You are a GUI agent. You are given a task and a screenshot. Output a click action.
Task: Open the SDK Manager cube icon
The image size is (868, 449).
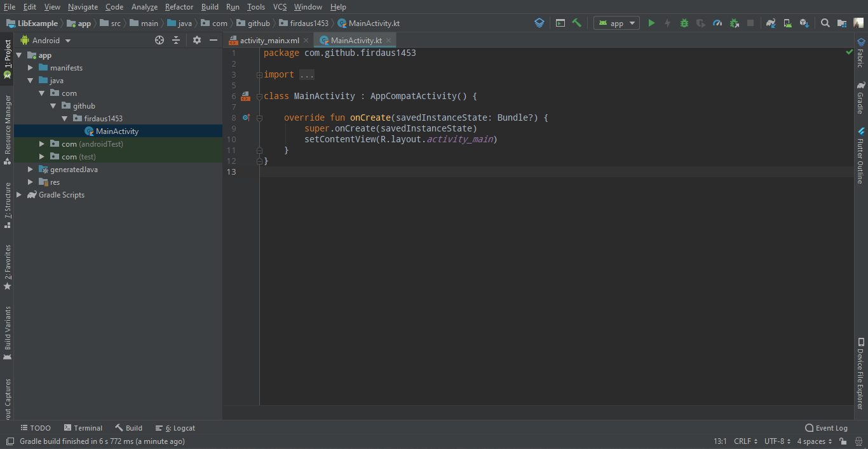click(804, 23)
